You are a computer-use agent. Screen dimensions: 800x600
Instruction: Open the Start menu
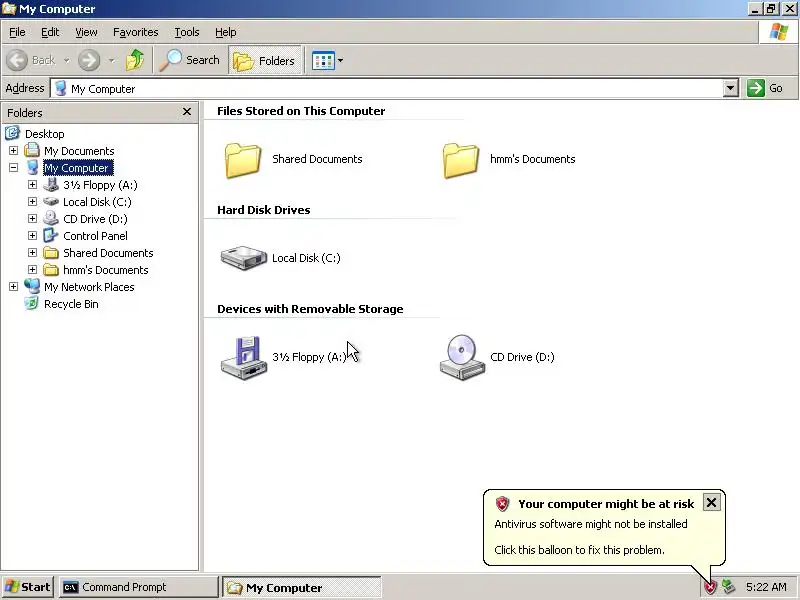(27, 587)
